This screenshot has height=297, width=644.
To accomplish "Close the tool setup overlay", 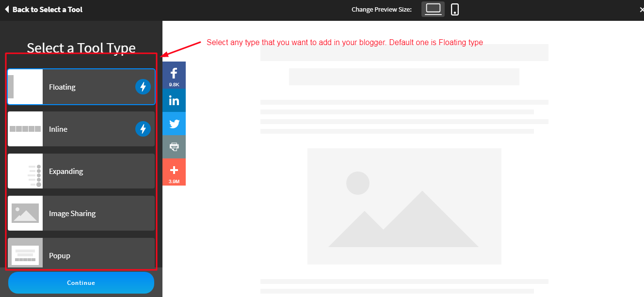I will tap(641, 10).
